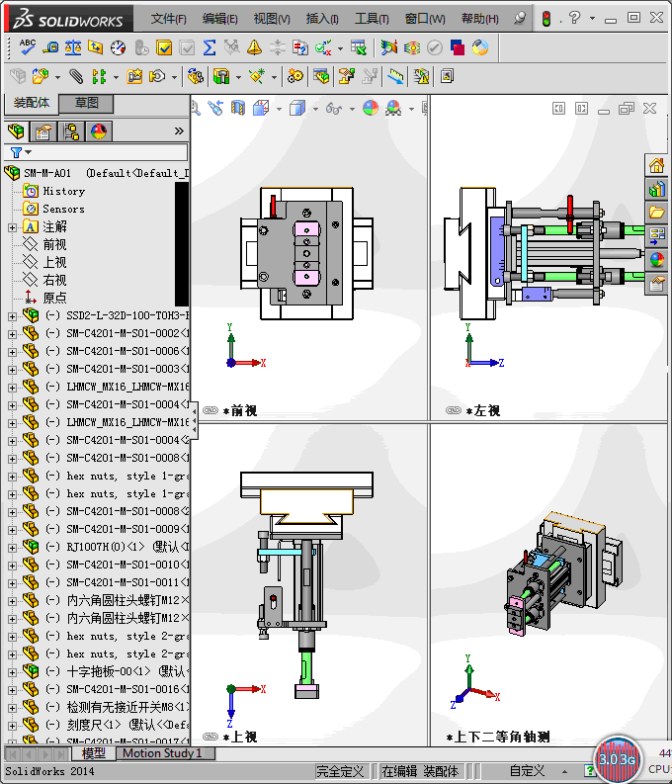Click the Show Hidden Components icon
This screenshot has height=784, width=672.
pos(195,76)
